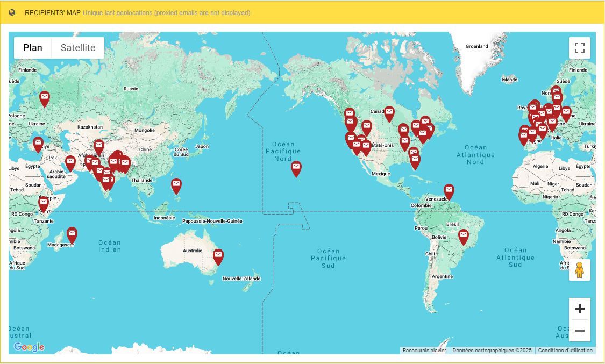Image resolution: width=605 pixels, height=364 pixels.
Task: Open the Raccourcis clavier link
Action: [424, 350]
